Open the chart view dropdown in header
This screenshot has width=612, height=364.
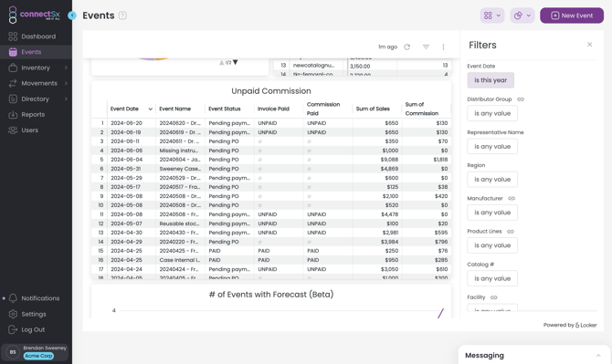click(x=522, y=16)
